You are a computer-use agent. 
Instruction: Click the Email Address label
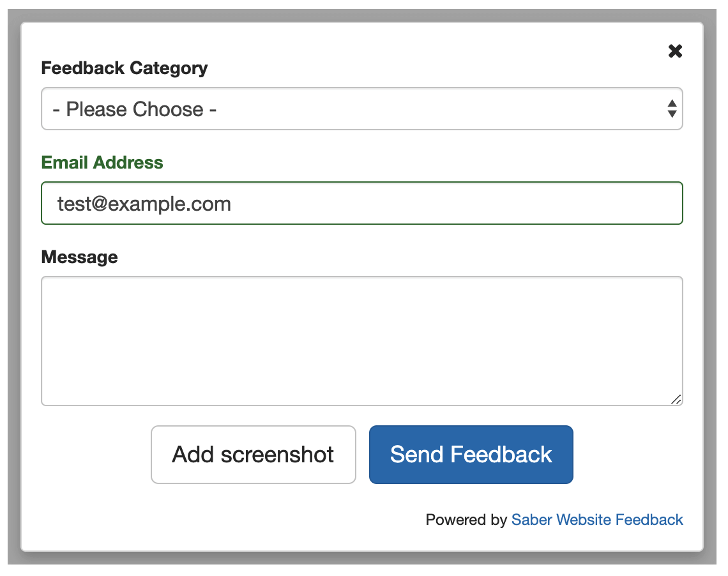click(x=102, y=163)
